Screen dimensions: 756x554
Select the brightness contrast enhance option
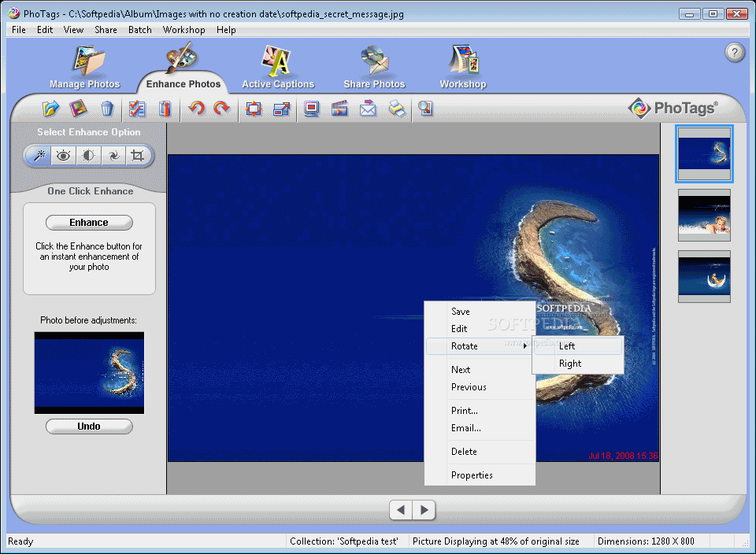point(88,156)
